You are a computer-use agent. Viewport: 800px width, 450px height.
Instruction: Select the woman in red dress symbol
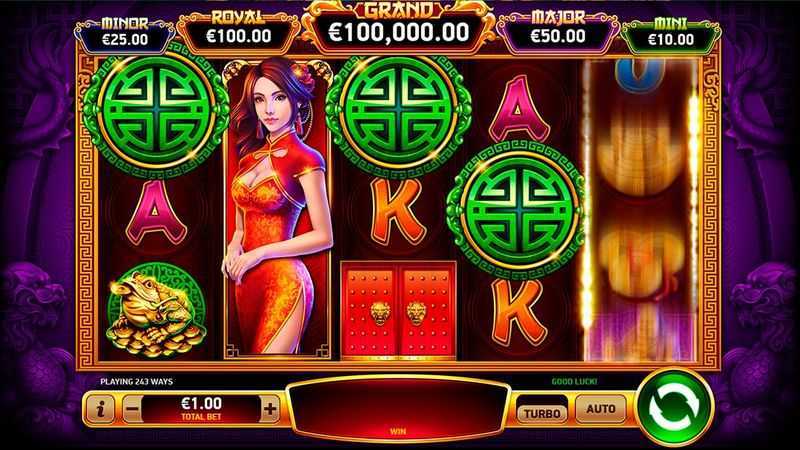(277, 208)
